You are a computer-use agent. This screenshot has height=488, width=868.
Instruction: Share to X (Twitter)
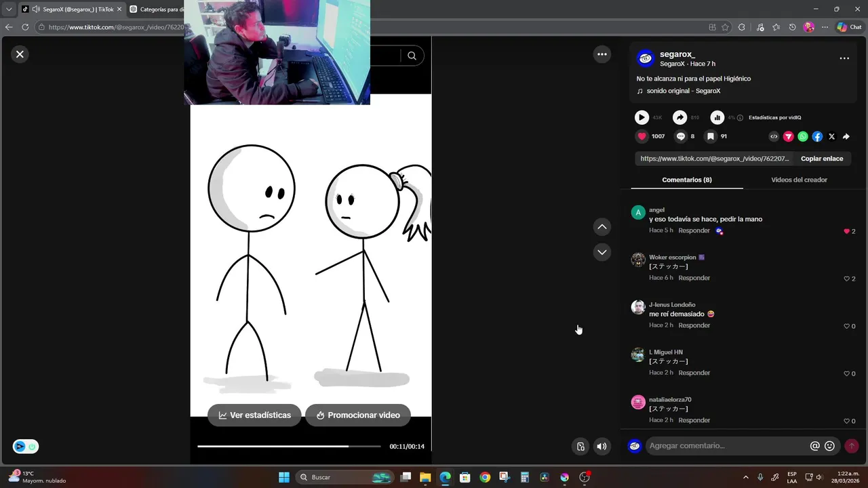pos(832,136)
